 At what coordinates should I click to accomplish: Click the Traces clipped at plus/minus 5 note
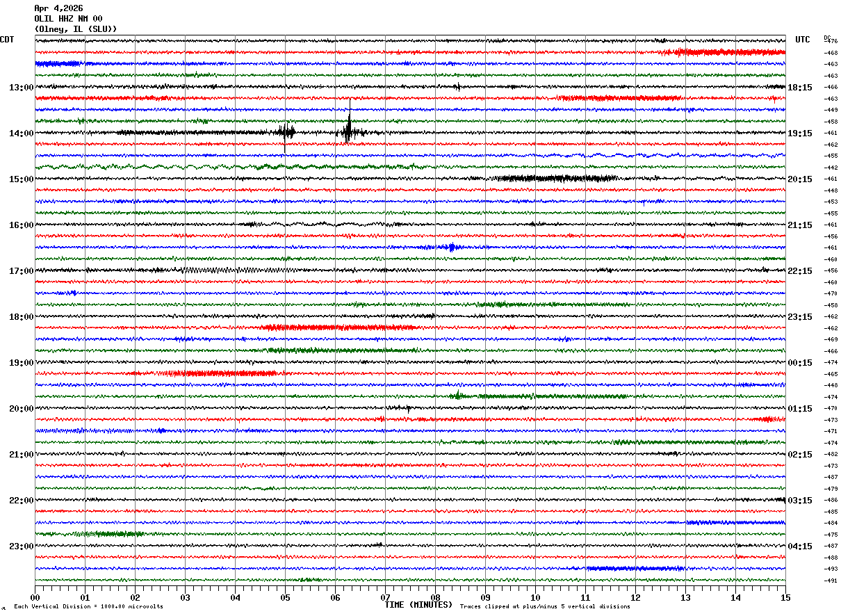pyautogui.click(x=545, y=607)
